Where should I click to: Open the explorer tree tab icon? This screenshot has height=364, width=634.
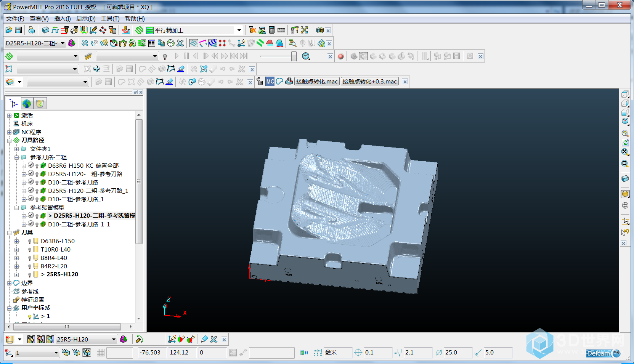[x=13, y=103]
